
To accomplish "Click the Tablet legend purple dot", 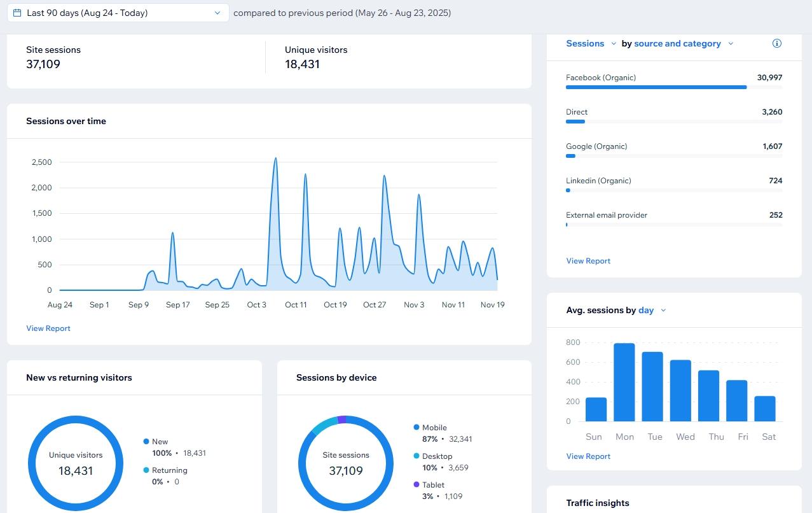I will (416, 485).
